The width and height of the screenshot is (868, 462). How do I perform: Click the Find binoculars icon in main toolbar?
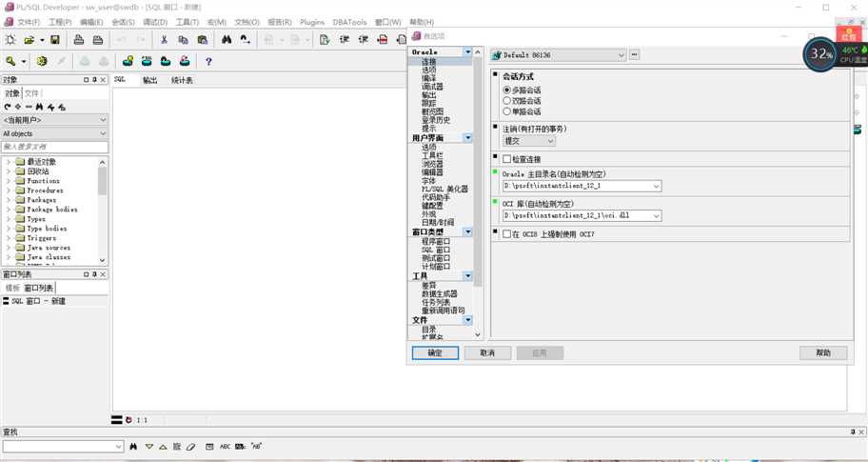pyautogui.click(x=227, y=40)
